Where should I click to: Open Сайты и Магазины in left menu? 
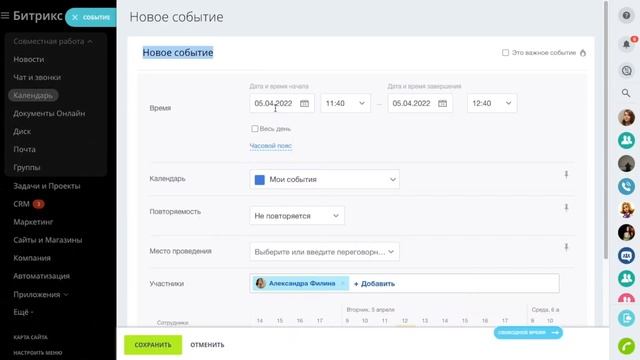point(47,240)
